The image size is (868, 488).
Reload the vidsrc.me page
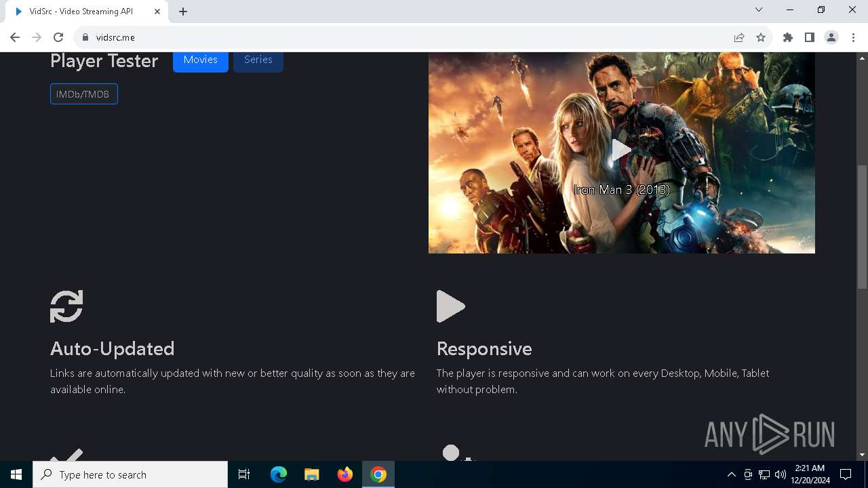(58, 37)
